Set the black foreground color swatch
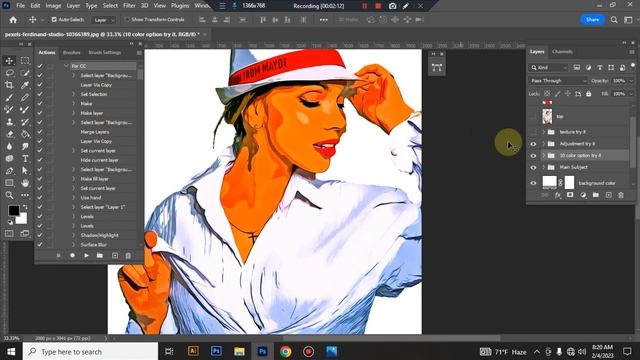640x360 pixels. click(x=13, y=210)
